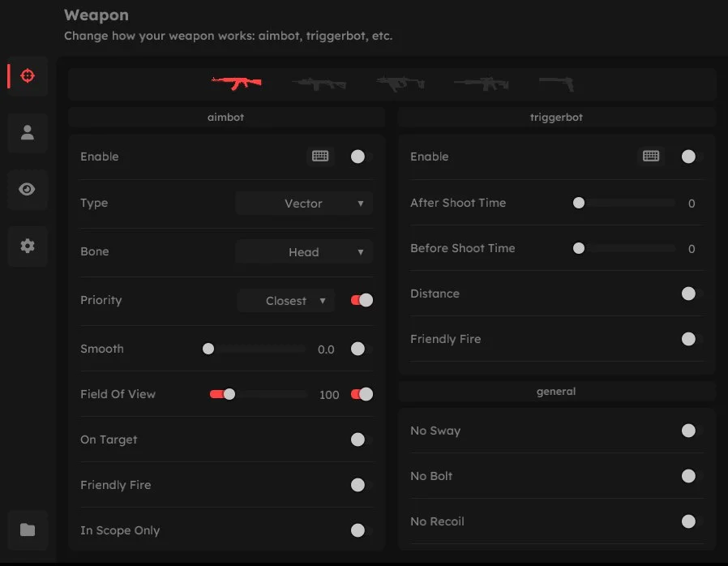The height and width of the screenshot is (566, 728).
Task: Select the pistol weapon category icon
Action: 556,83
